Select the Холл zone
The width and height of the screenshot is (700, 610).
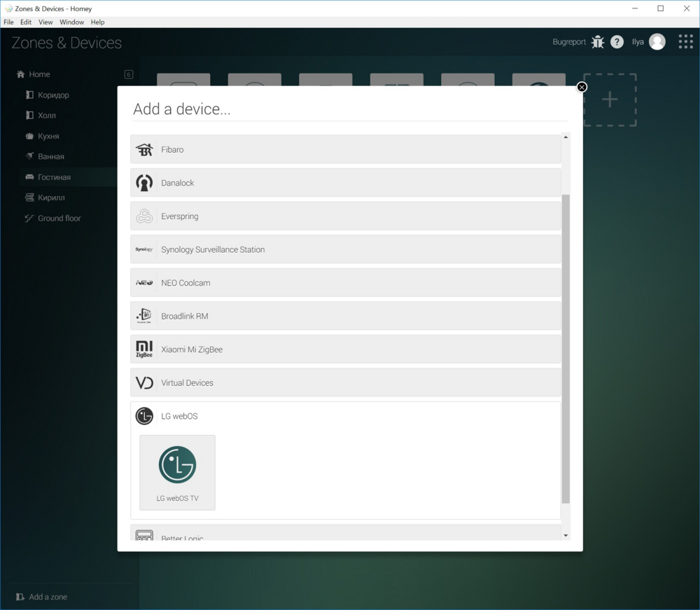pos(47,116)
